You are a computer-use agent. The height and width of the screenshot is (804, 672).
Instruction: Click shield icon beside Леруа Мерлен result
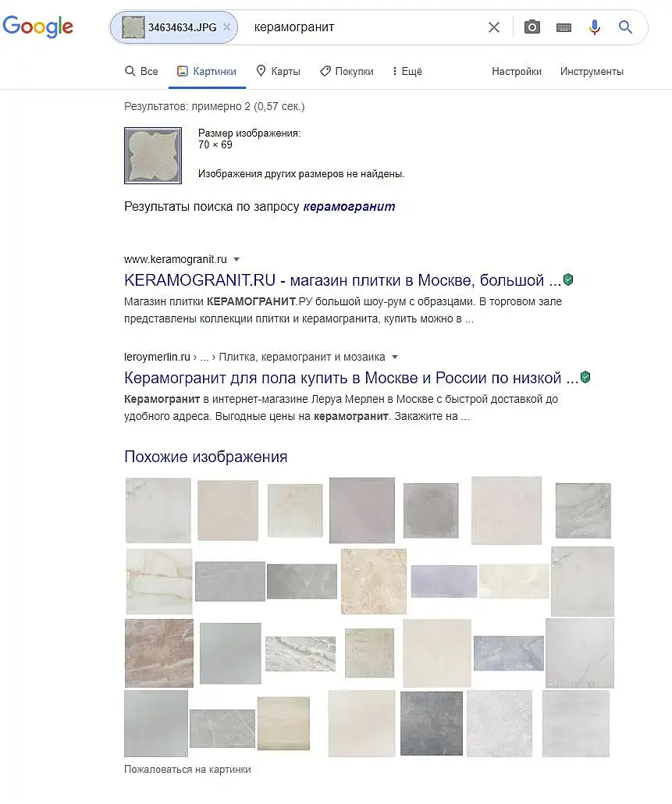585,377
